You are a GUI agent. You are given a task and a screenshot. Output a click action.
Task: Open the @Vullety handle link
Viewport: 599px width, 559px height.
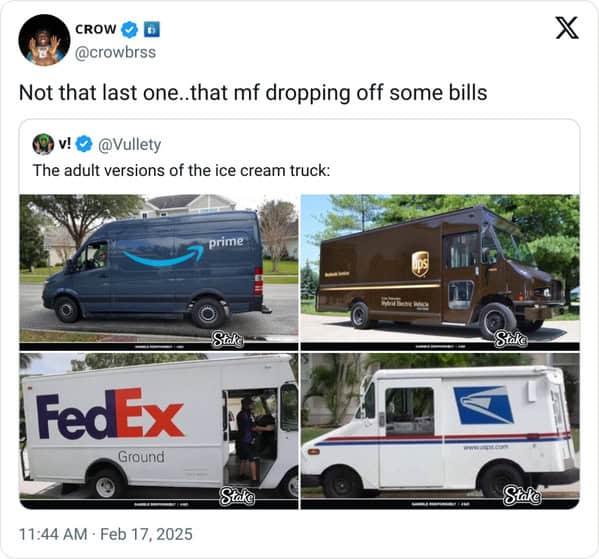click(x=130, y=144)
